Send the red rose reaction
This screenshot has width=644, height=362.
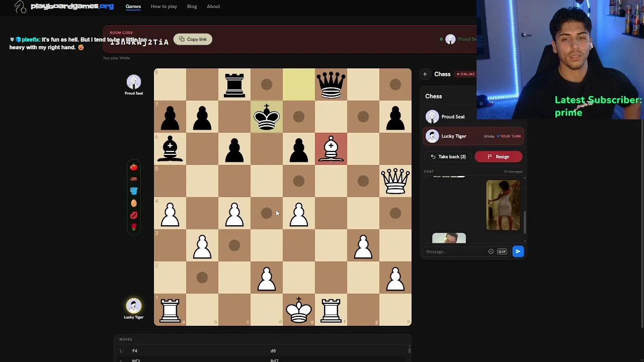tap(133, 227)
